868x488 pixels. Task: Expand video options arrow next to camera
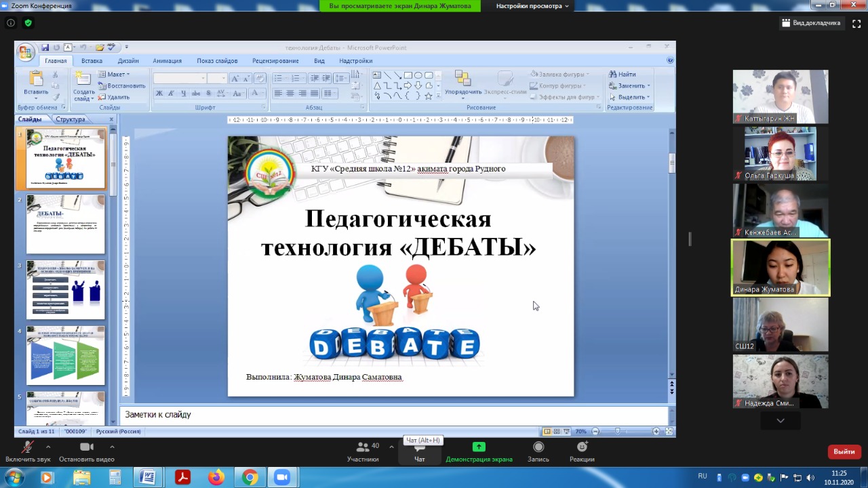tap(112, 447)
